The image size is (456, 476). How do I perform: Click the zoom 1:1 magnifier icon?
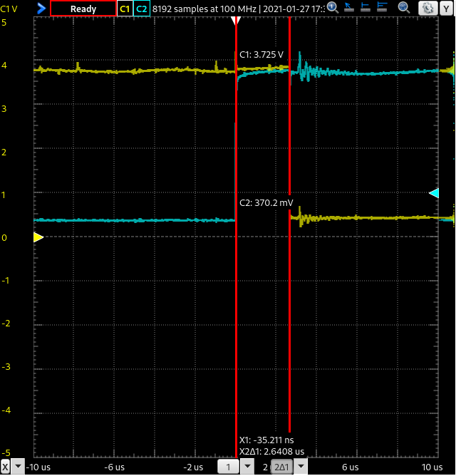pyautogui.click(x=332, y=8)
